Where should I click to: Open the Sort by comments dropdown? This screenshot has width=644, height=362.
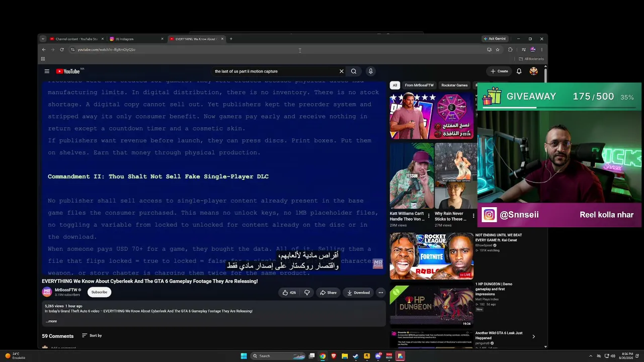[x=92, y=335]
